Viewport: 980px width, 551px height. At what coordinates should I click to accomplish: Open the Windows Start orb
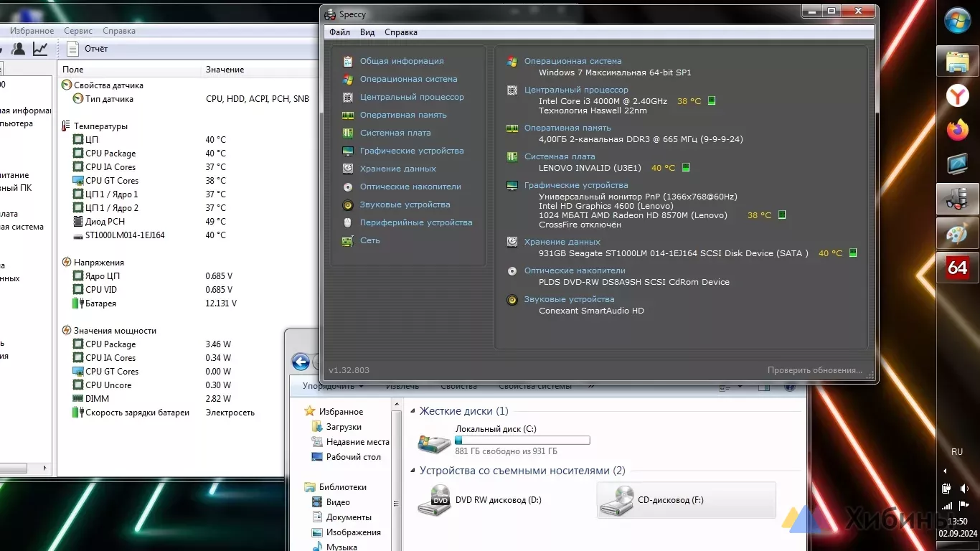(958, 20)
